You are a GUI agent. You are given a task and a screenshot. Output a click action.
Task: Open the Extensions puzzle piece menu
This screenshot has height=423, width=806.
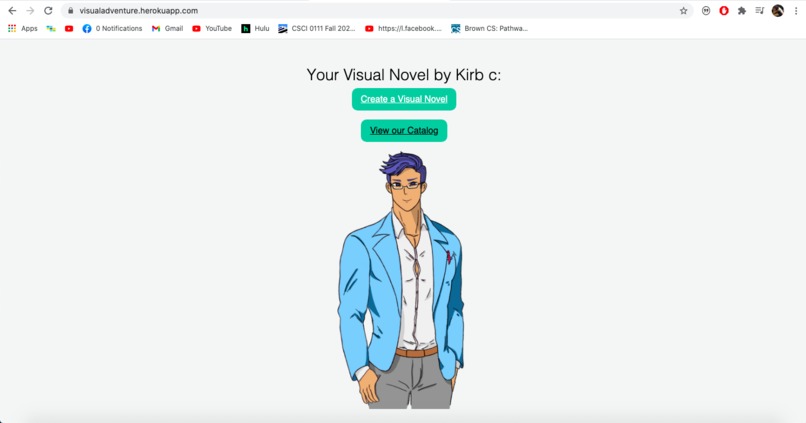(x=742, y=11)
